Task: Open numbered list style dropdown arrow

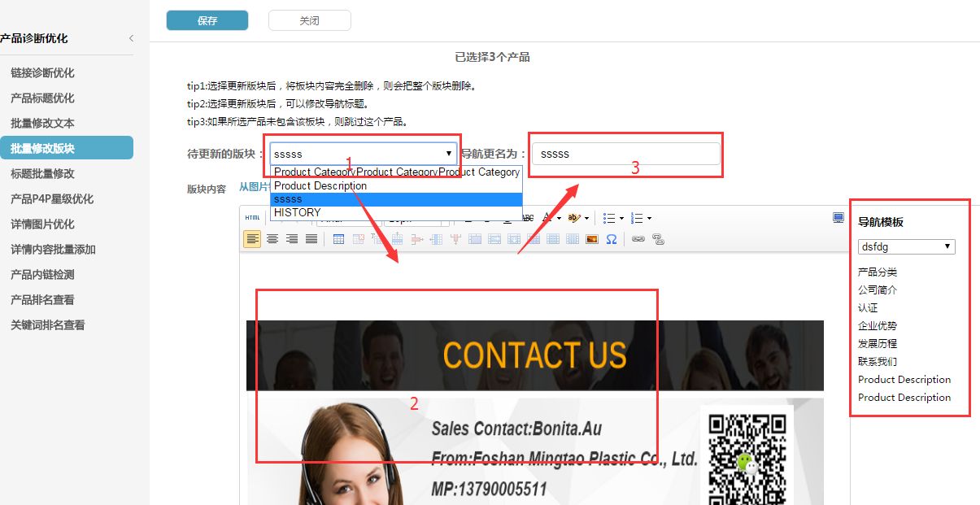Action: [649, 218]
